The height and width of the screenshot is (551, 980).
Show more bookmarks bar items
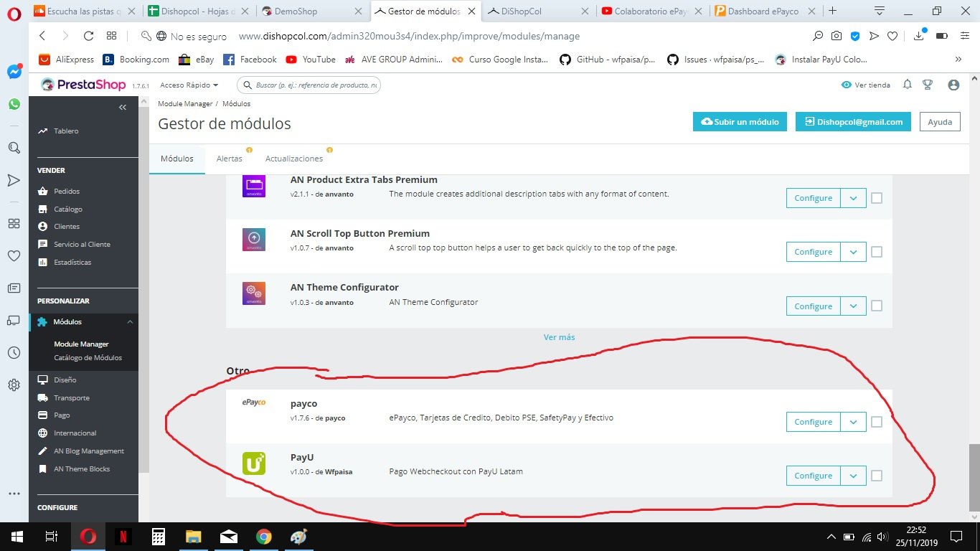coord(958,60)
